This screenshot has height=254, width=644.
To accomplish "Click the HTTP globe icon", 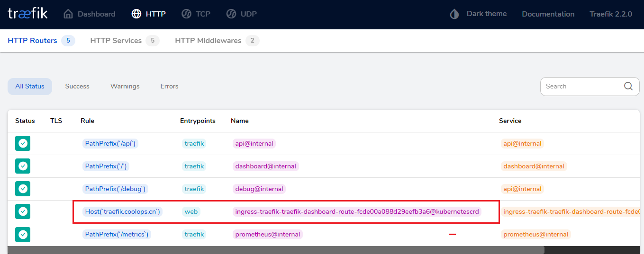I will (x=136, y=14).
